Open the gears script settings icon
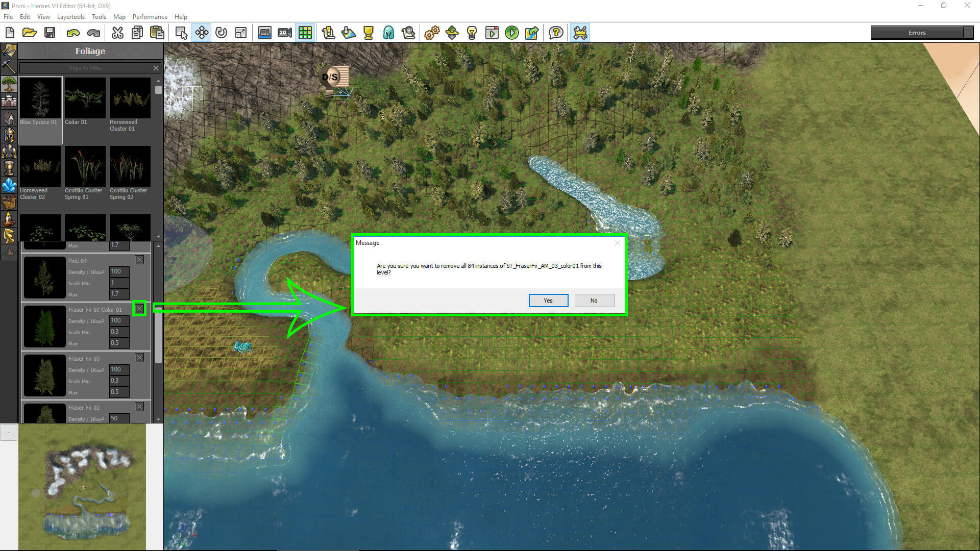Viewport: 980px width, 551px height. point(432,33)
